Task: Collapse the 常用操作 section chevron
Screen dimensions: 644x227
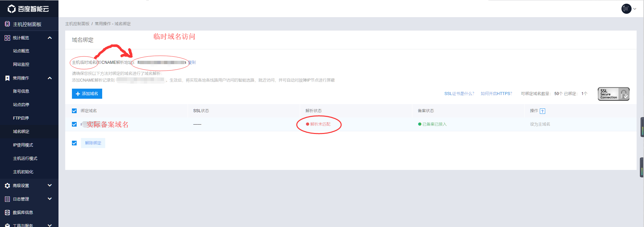Action: tap(50, 78)
